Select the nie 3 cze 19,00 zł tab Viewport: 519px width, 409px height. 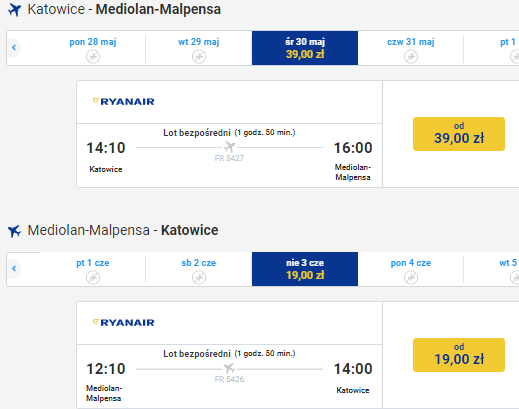pyautogui.click(x=305, y=269)
